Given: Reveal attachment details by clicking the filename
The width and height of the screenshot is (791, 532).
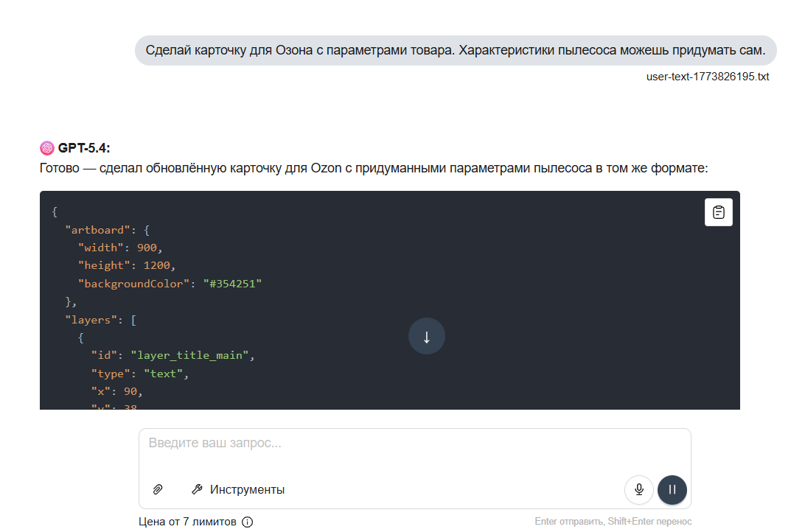Looking at the screenshot, I should 707,77.
